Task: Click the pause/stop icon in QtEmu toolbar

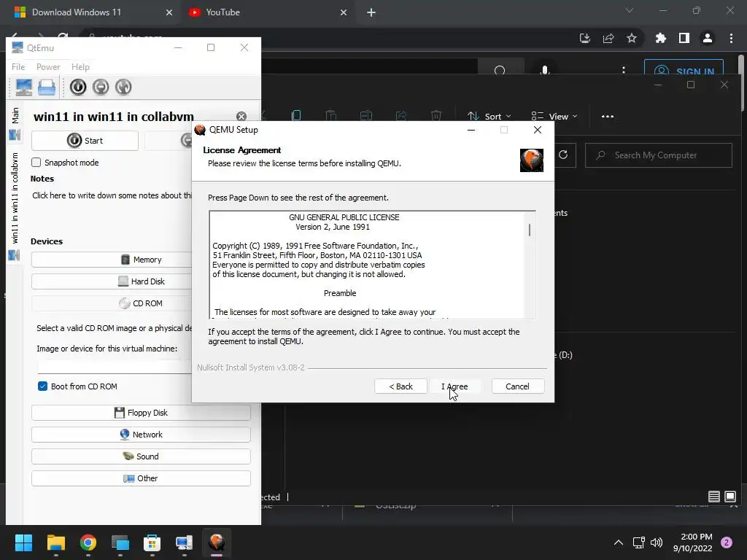Action: point(101,87)
